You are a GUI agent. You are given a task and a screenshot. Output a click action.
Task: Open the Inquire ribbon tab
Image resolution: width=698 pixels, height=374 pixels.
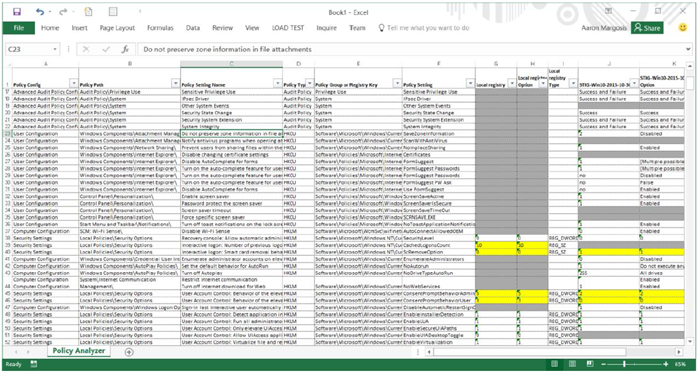(x=327, y=28)
